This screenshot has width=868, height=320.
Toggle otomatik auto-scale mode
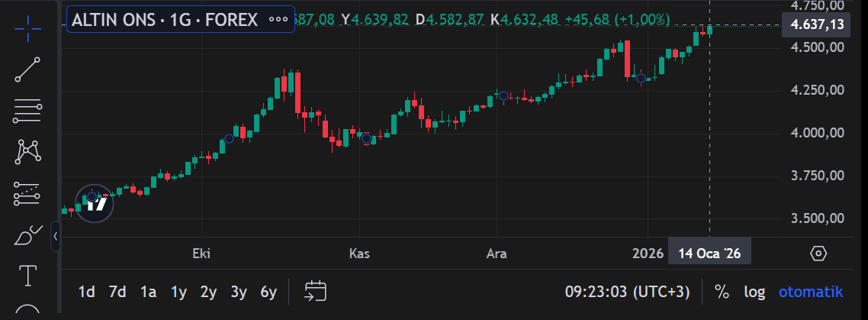click(x=810, y=291)
